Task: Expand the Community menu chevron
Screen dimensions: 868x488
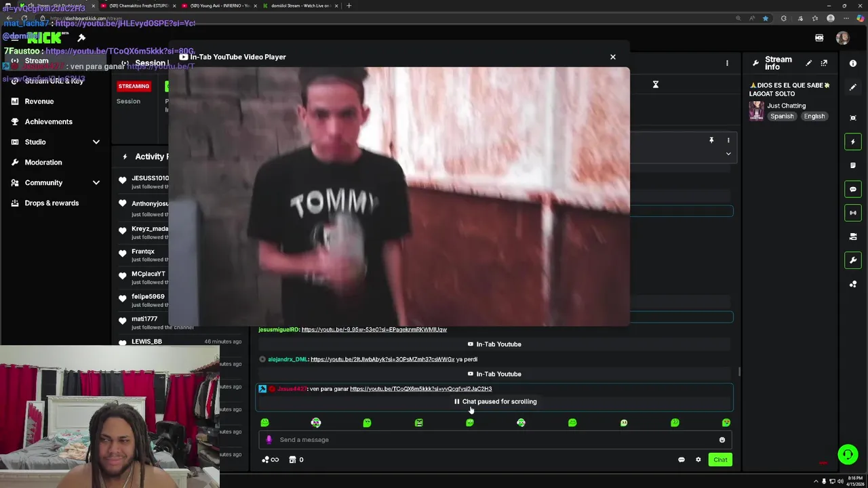Action: point(96,182)
